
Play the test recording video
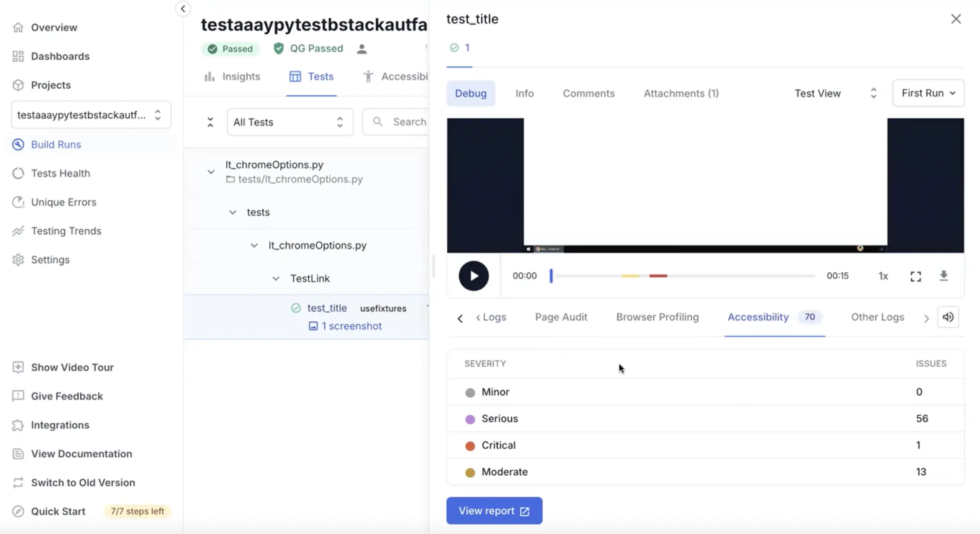pyautogui.click(x=473, y=276)
